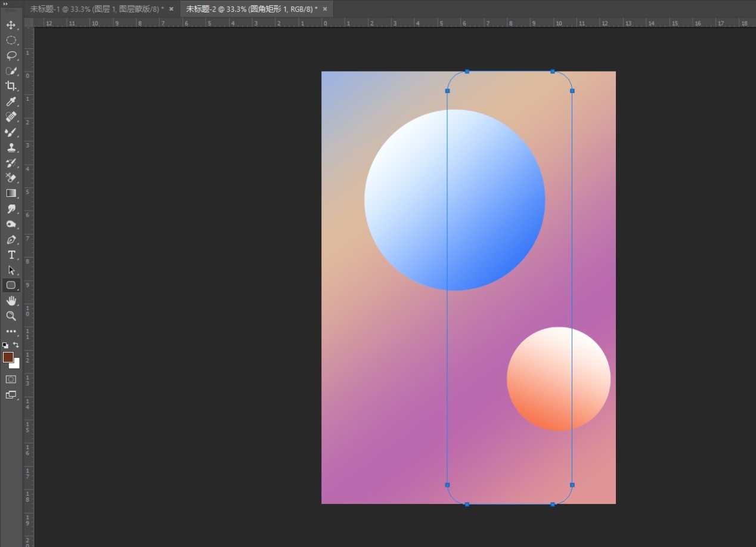
Task: Open the Edit Toolbar three-dots menu
Action: tap(11, 331)
